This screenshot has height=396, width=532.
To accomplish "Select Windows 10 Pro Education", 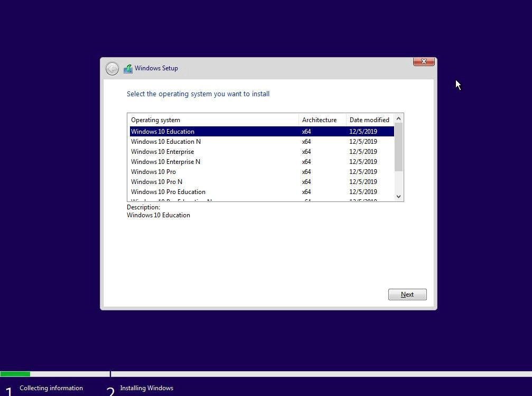I will tap(262, 191).
